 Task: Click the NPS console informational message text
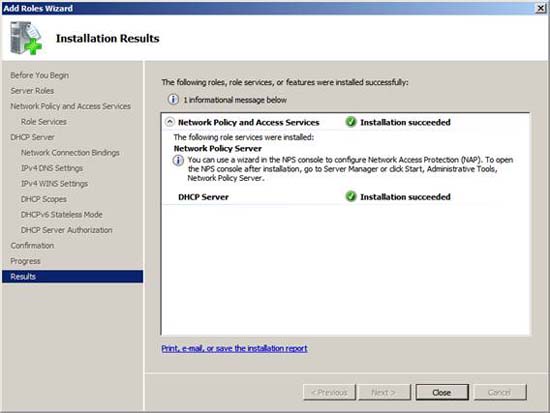coord(350,169)
